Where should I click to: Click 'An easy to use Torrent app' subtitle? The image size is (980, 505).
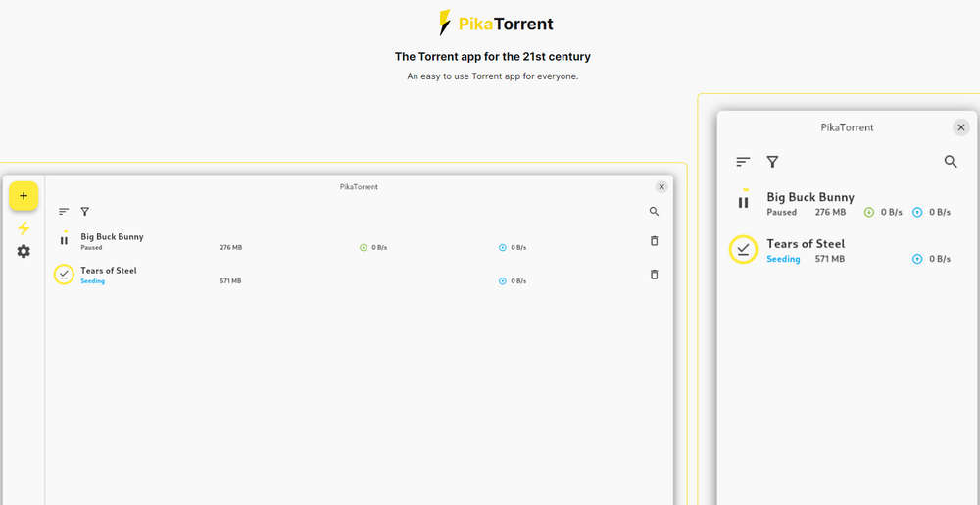click(493, 76)
